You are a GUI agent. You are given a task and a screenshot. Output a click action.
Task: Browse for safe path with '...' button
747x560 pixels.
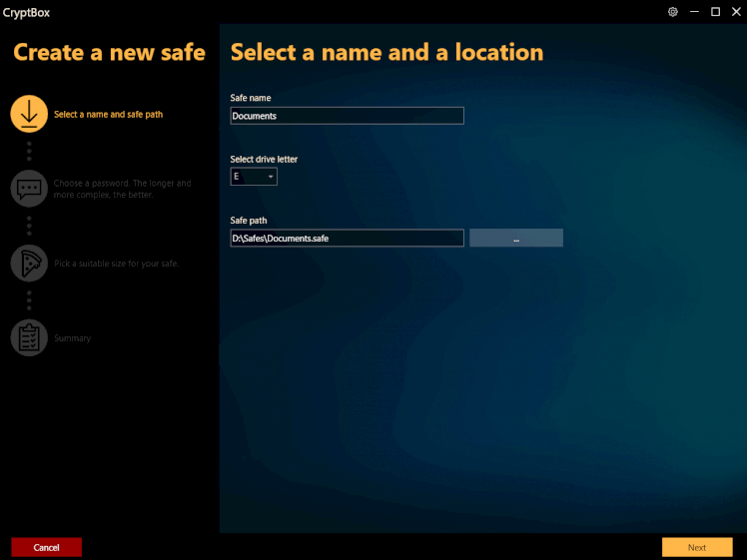click(x=516, y=239)
